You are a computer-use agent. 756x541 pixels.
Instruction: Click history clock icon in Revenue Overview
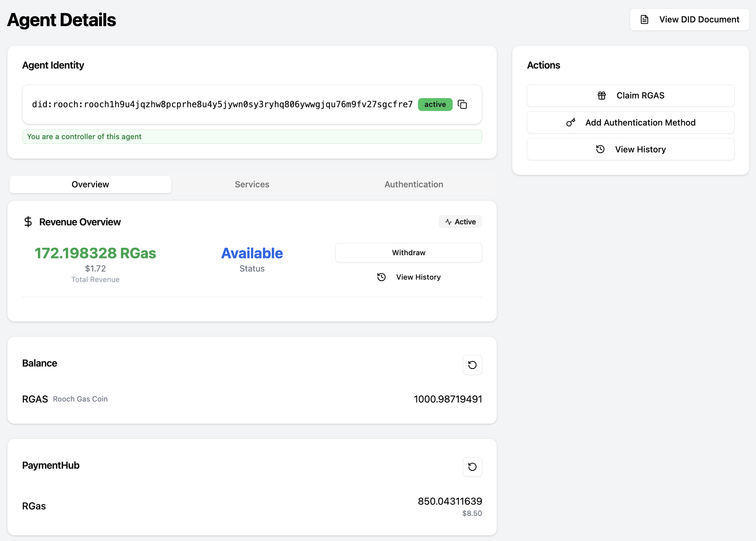pyautogui.click(x=381, y=277)
